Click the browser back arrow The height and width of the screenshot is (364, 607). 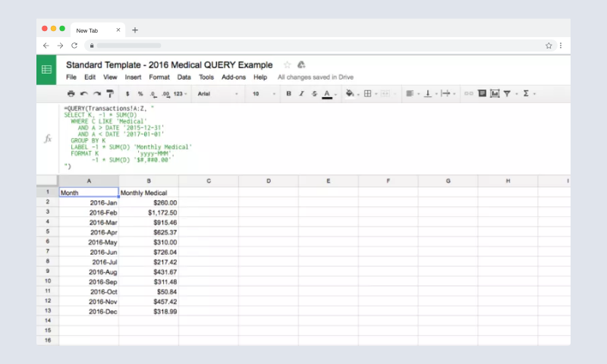click(x=46, y=45)
